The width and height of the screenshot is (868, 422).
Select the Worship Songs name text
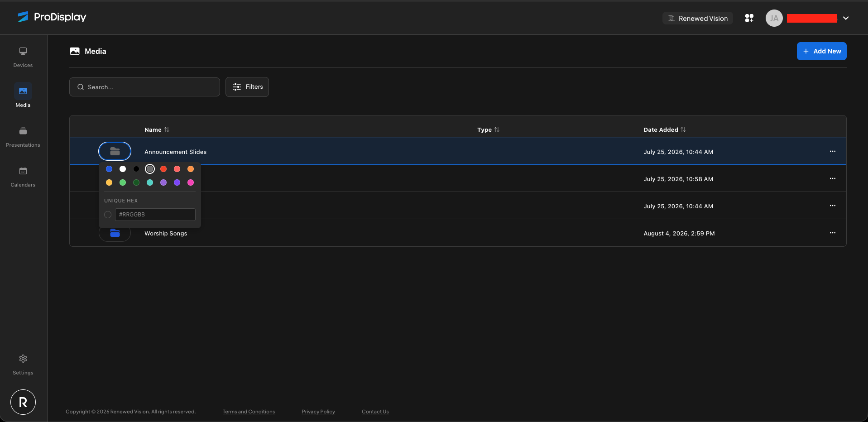166,233
